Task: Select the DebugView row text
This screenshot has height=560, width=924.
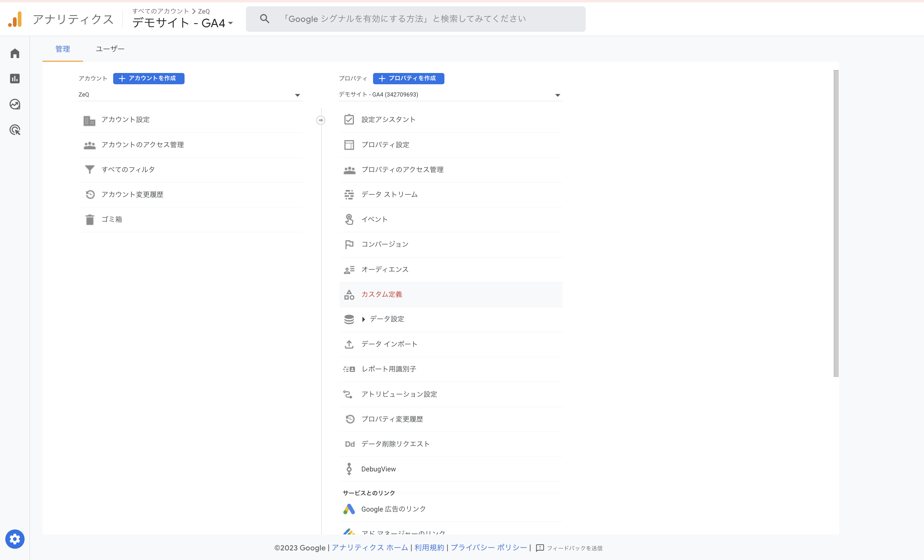Action: coord(378,469)
